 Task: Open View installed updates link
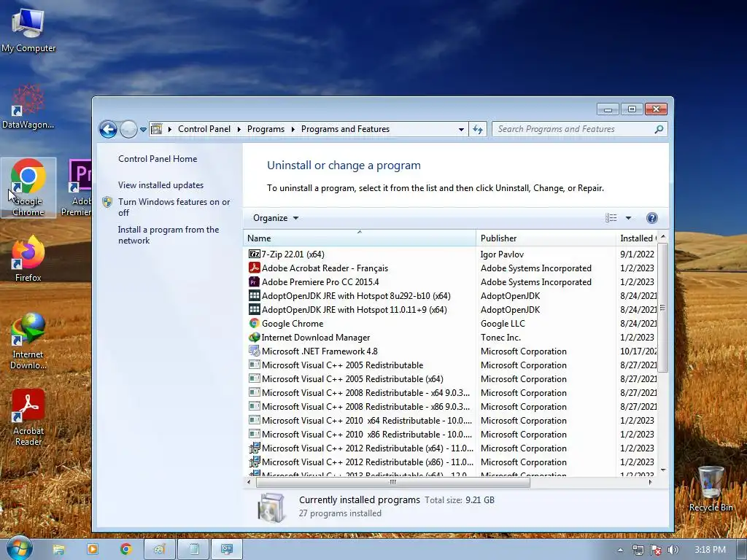160,185
